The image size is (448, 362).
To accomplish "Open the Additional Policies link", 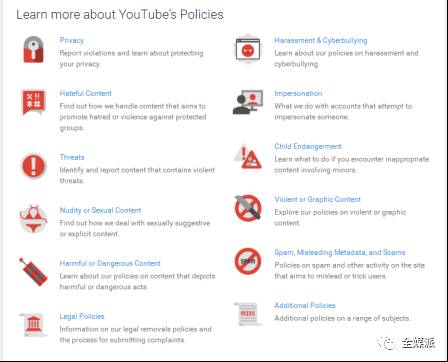I will pos(305,305).
